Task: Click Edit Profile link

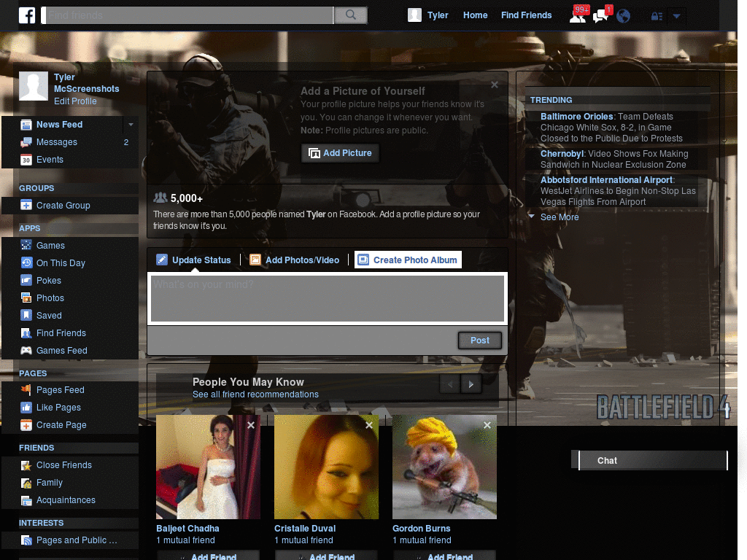Action: [75, 101]
